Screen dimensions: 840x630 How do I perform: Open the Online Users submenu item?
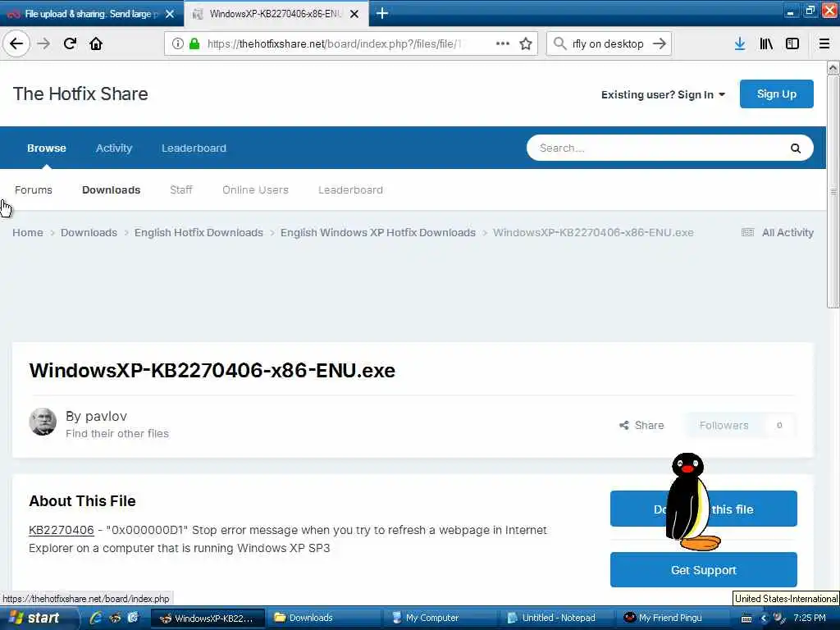[x=256, y=189]
